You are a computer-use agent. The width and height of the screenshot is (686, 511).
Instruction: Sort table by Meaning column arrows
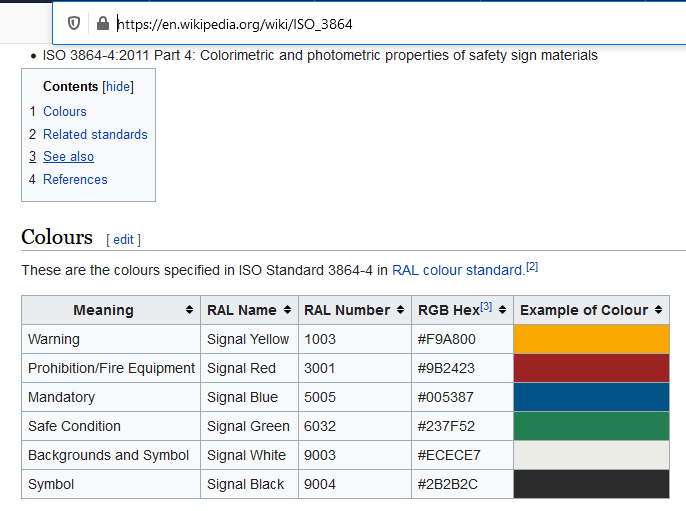[x=189, y=310]
